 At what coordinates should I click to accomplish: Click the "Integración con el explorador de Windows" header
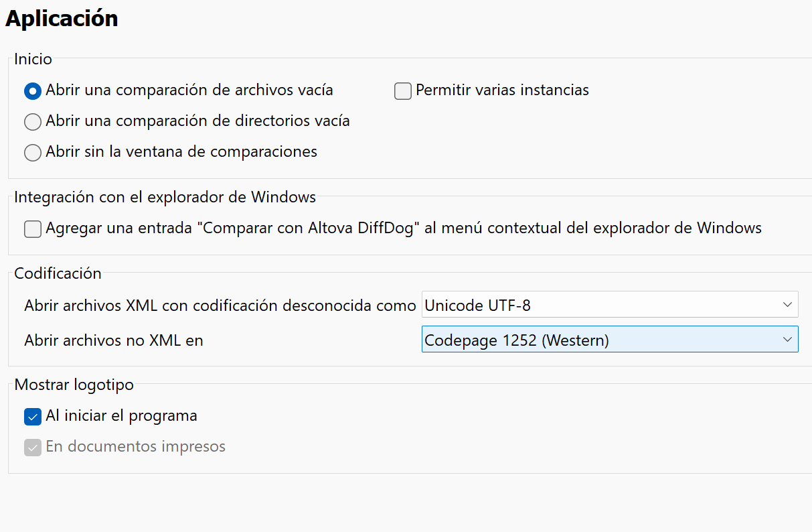(x=165, y=197)
